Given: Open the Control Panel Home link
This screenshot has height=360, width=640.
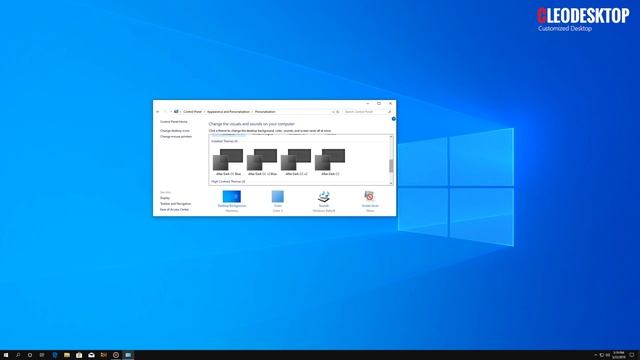Looking at the screenshot, I should pos(173,122).
